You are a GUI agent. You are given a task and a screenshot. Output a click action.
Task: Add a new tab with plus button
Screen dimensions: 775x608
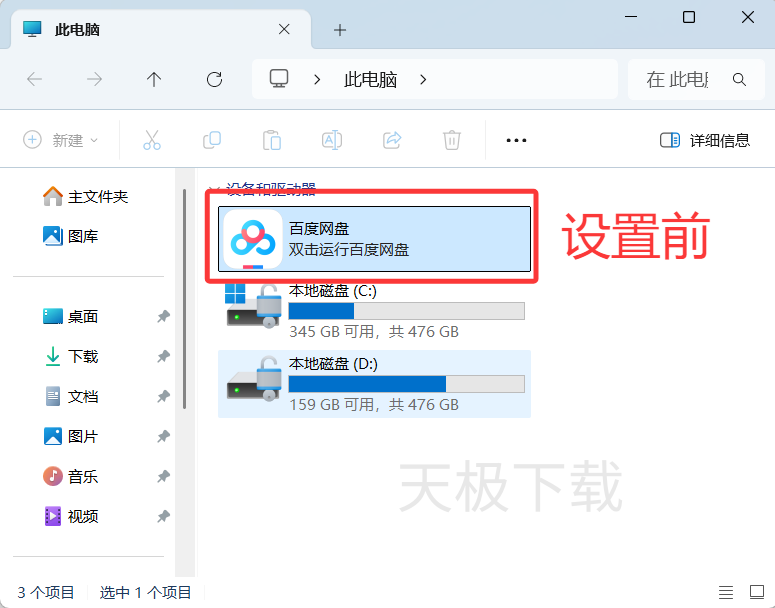(x=340, y=30)
